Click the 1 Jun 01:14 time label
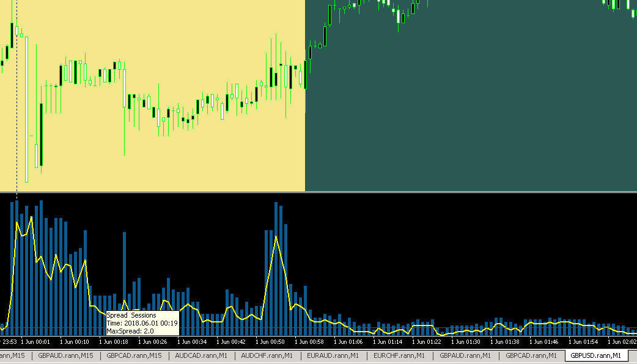637x364 pixels. click(x=388, y=341)
